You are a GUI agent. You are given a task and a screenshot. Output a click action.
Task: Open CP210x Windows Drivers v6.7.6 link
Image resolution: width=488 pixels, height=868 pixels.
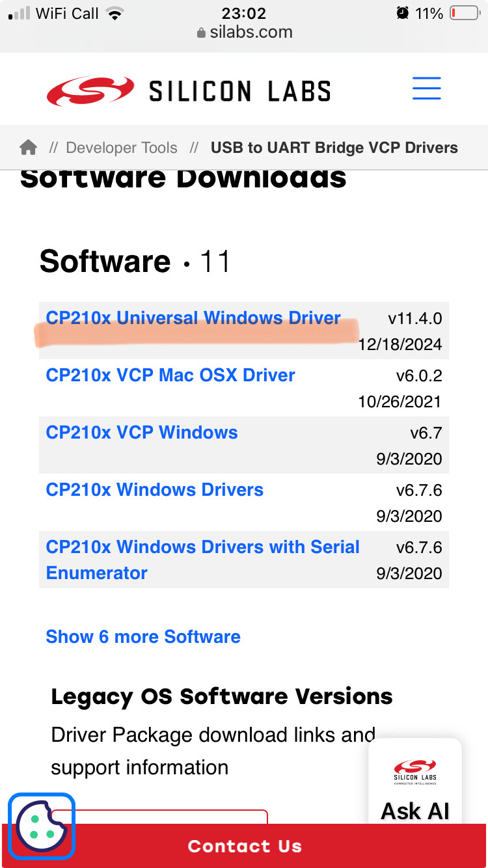[x=155, y=489]
